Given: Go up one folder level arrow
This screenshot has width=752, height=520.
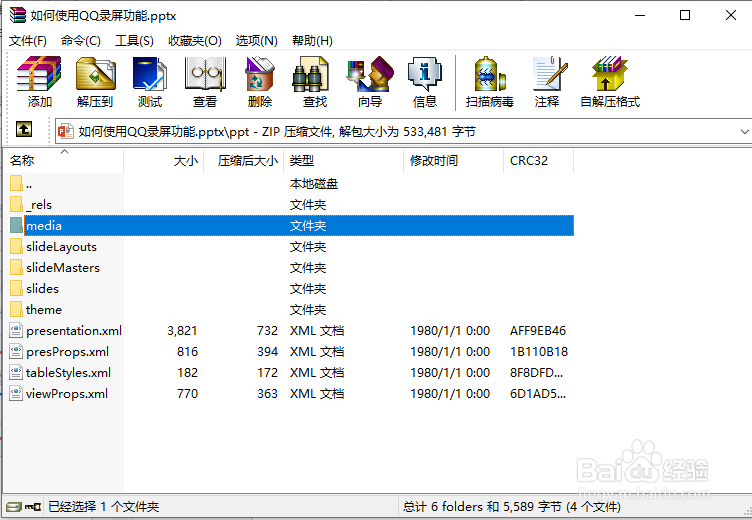Looking at the screenshot, I should pyautogui.click(x=24, y=129).
